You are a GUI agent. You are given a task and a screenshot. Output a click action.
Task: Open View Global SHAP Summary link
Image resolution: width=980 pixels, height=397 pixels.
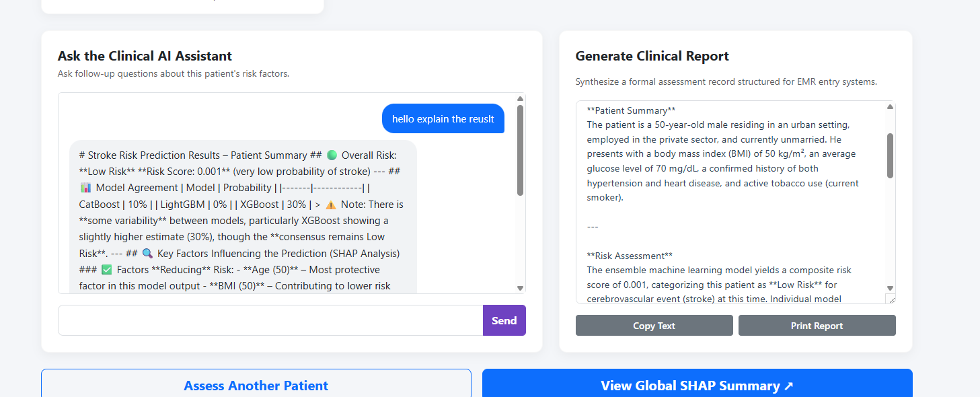tap(697, 385)
